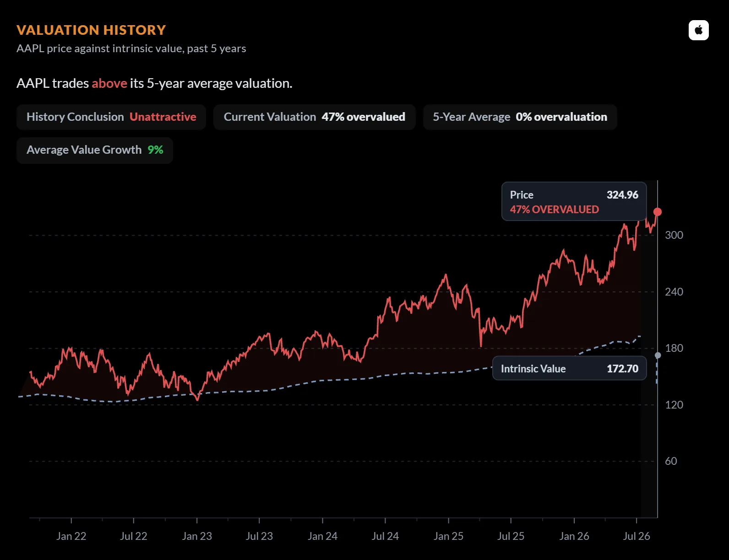Viewport: 729px width, 560px height.
Task: Click the 120 y-axis value
Action: coord(674,405)
